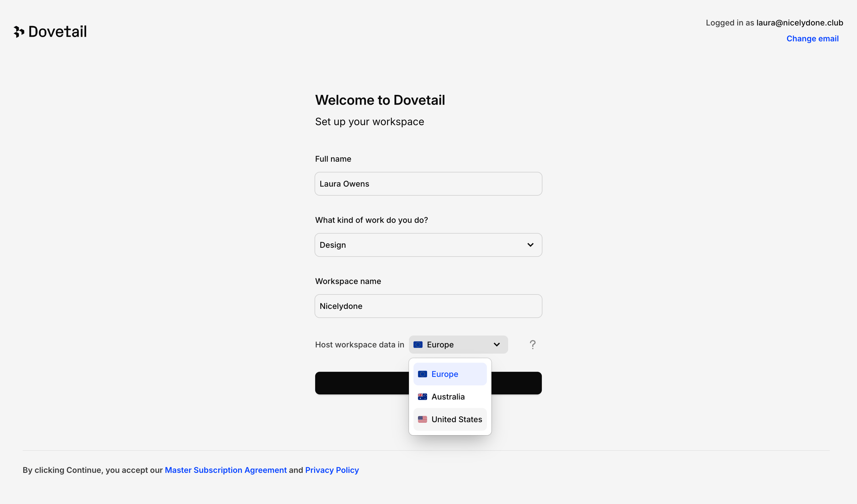Click the Dovetail logo icon
857x504 pixels.
(19, 32)
